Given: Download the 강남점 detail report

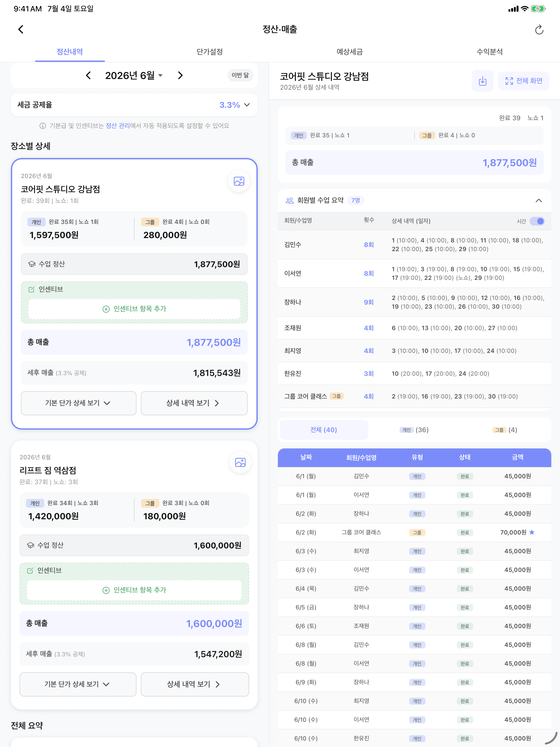Looking at the screenshot, I should coord(482,81).
